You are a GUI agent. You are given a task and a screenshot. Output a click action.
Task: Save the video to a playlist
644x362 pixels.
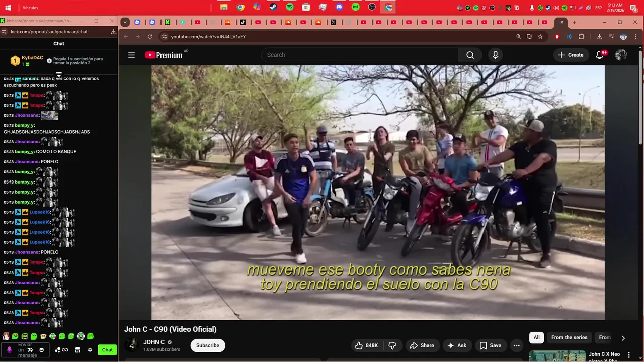tap(490, 345)
